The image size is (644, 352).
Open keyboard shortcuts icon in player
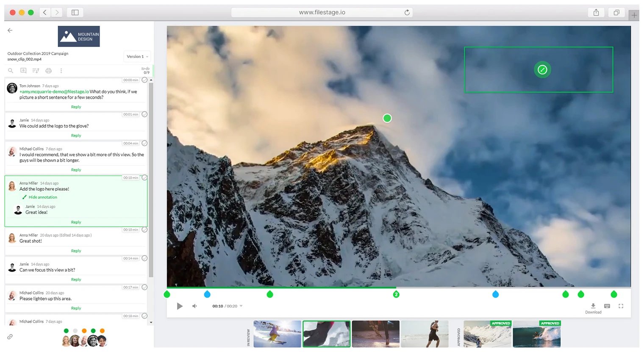(607, 306)
